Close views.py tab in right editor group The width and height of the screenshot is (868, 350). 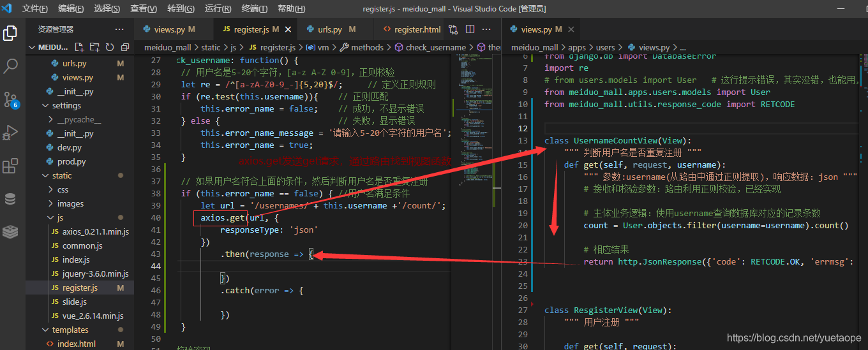point(571,29)
